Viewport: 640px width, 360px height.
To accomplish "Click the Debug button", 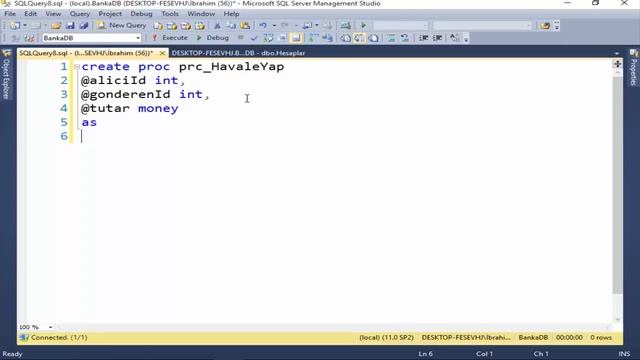I will pos(212,38).
